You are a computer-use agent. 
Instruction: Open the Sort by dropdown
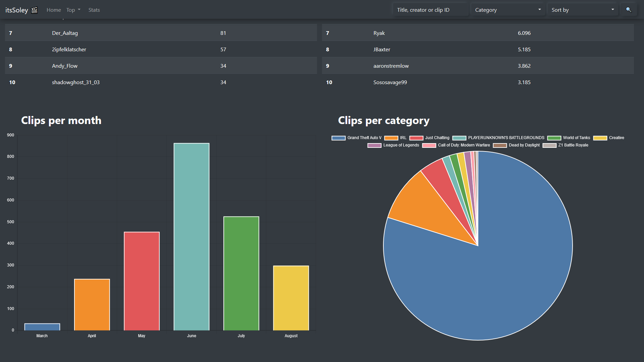[x=583, y=10]
